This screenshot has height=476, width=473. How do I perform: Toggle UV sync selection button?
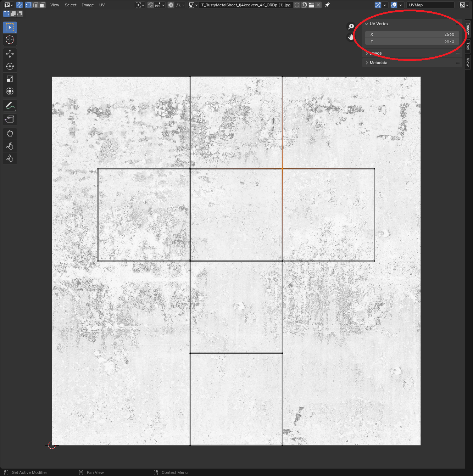click(x=20, y=5)
